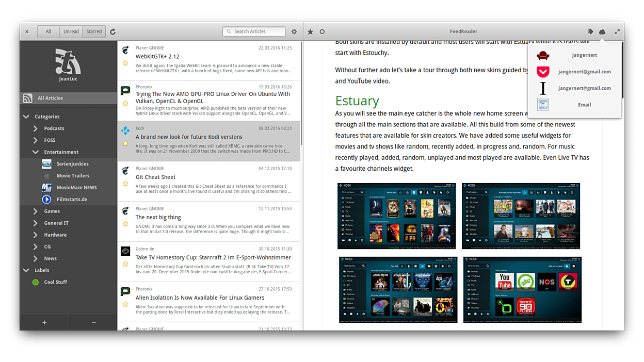
Task: Open the tag labels icon
Action: [x=590, y=31]
